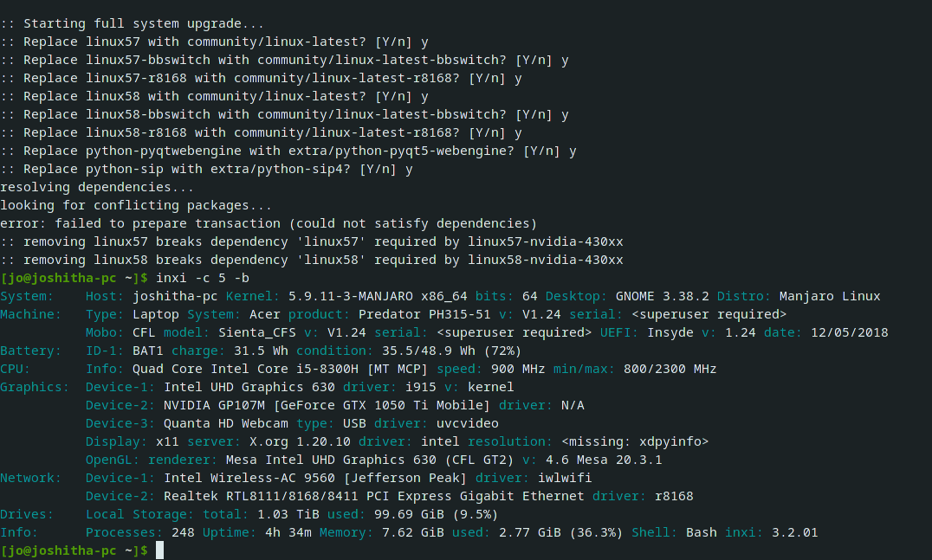932x560 pixels.
Task: Click the 'Graphics:' section label
Action: 35,387
